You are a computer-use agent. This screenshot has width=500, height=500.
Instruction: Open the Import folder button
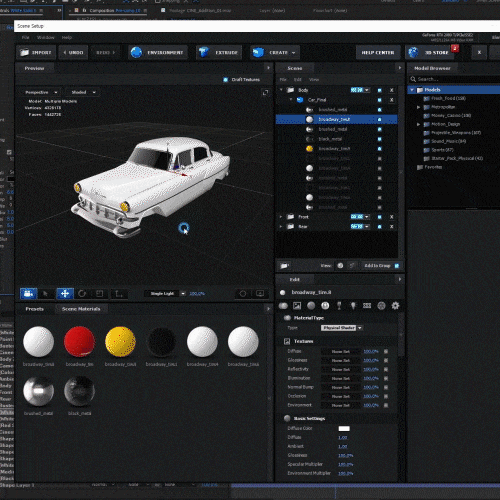[x=35, y=53]
